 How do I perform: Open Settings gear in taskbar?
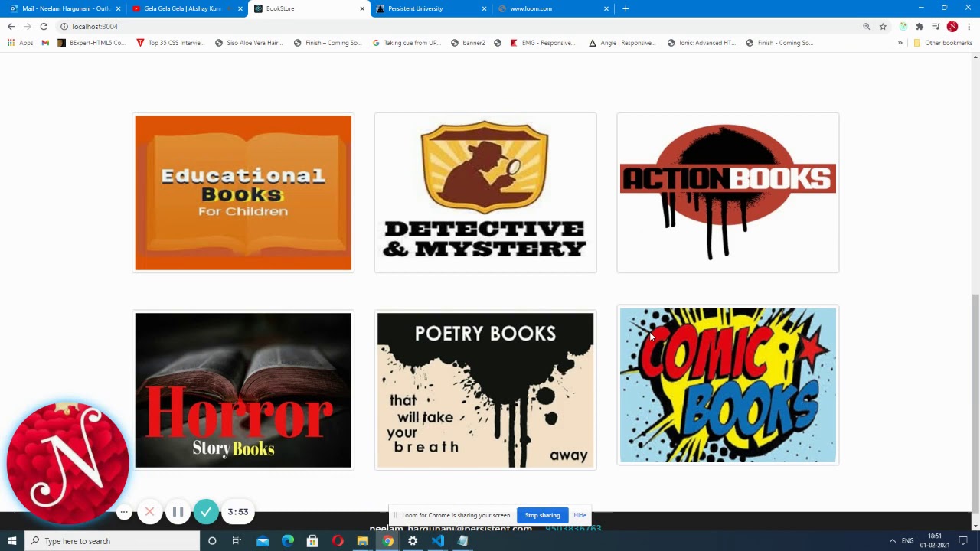(413, 541)
